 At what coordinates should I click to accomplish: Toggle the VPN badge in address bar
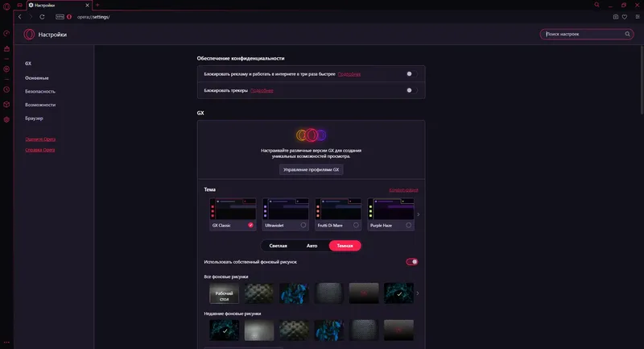click(x=60, y=17)
